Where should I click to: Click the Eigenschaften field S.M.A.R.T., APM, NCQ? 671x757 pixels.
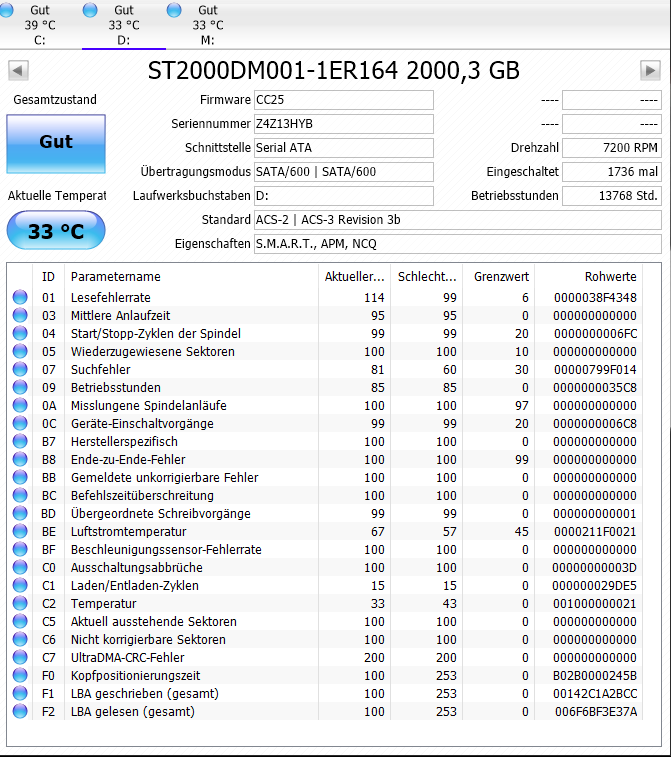click(x=458, y=244)
